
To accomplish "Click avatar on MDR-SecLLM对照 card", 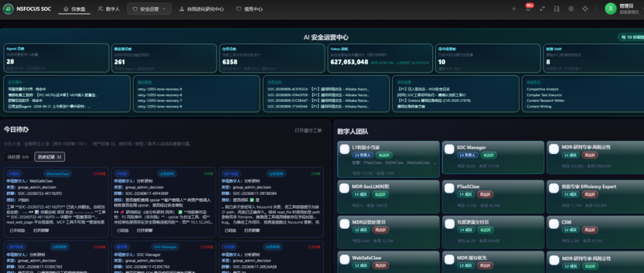I will pos(345,188).
